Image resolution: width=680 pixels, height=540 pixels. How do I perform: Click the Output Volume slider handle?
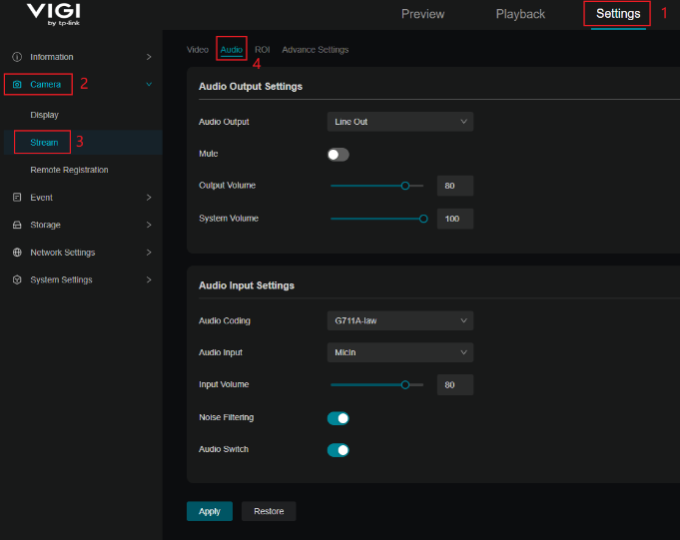click(405, 185)
